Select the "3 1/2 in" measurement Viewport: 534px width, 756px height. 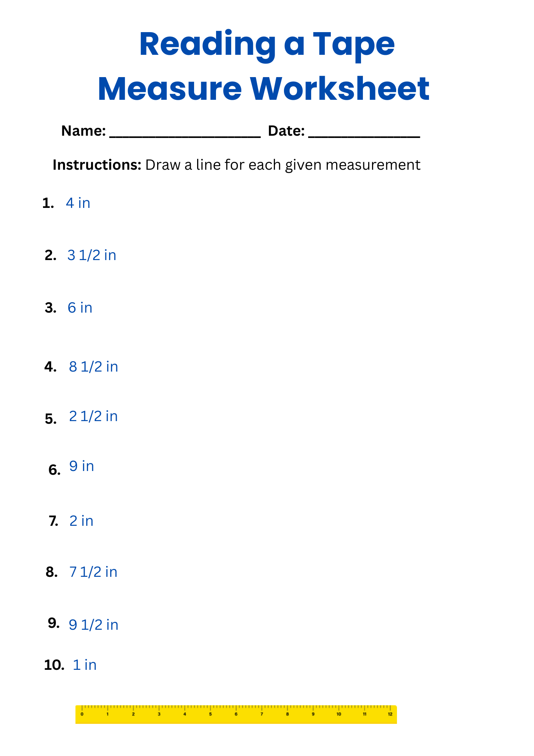pyautogui.click(x=92, y=256)
